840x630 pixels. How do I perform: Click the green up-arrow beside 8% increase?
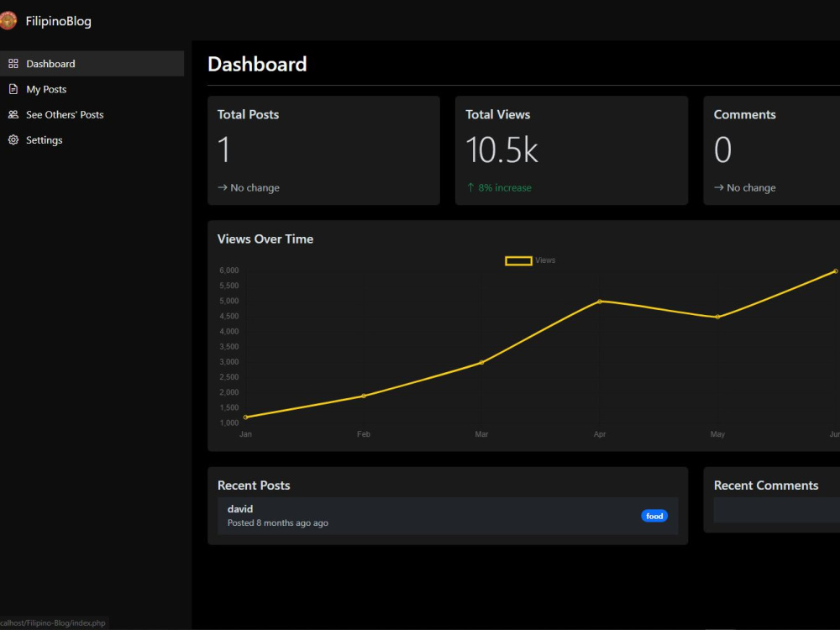tap(470, 187)
